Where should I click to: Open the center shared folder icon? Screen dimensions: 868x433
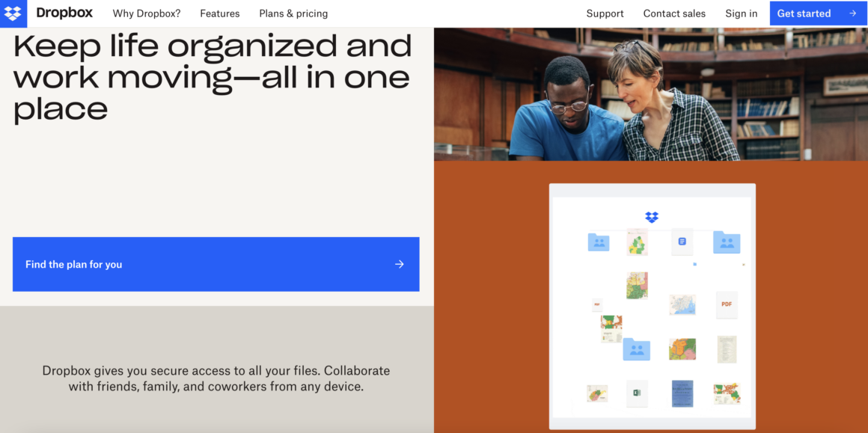click(x=637, y=348)
